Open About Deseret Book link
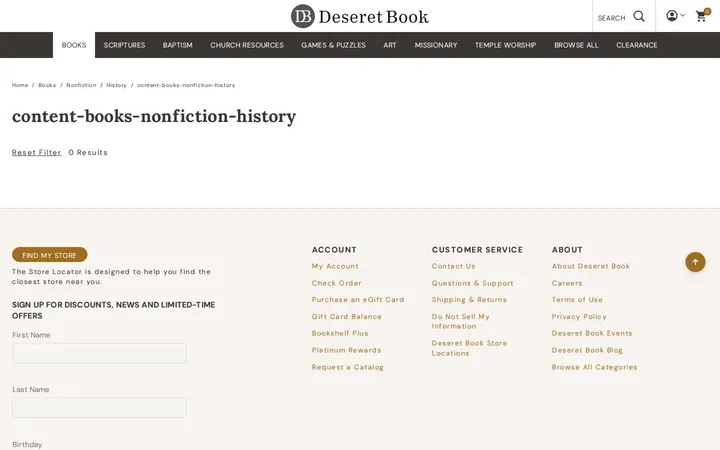 (591, 266)
